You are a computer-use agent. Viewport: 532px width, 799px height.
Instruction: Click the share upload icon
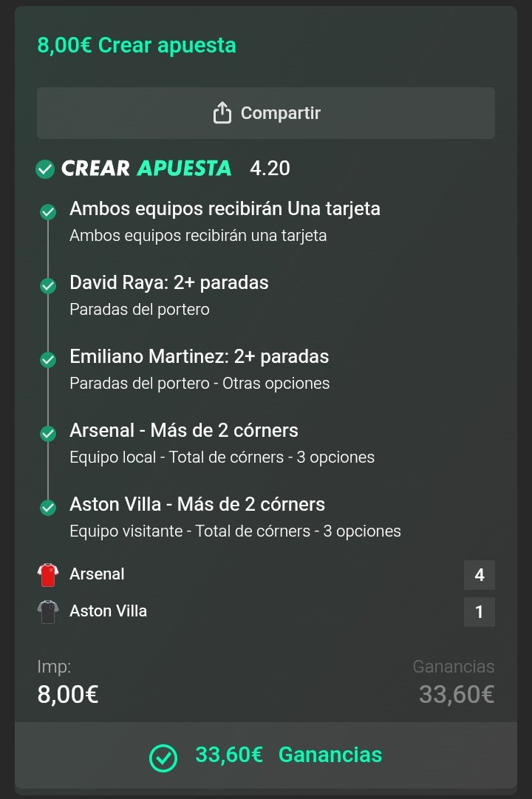[x=222, y=112]
